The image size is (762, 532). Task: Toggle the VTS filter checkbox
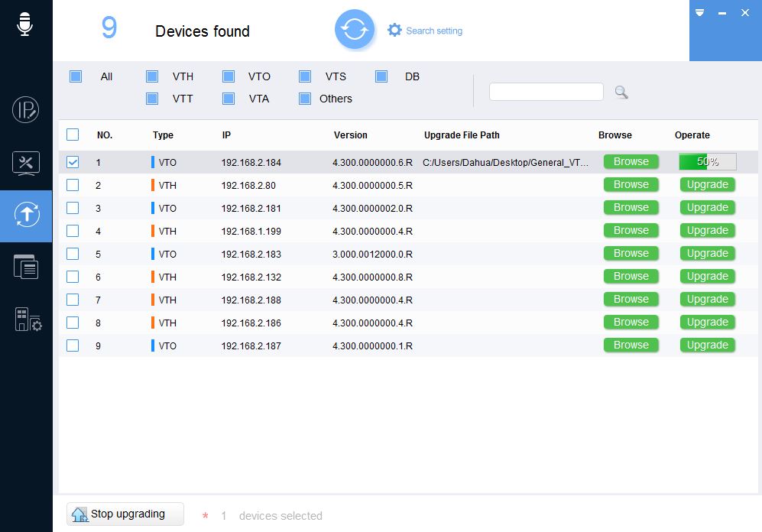click(305, 76)
